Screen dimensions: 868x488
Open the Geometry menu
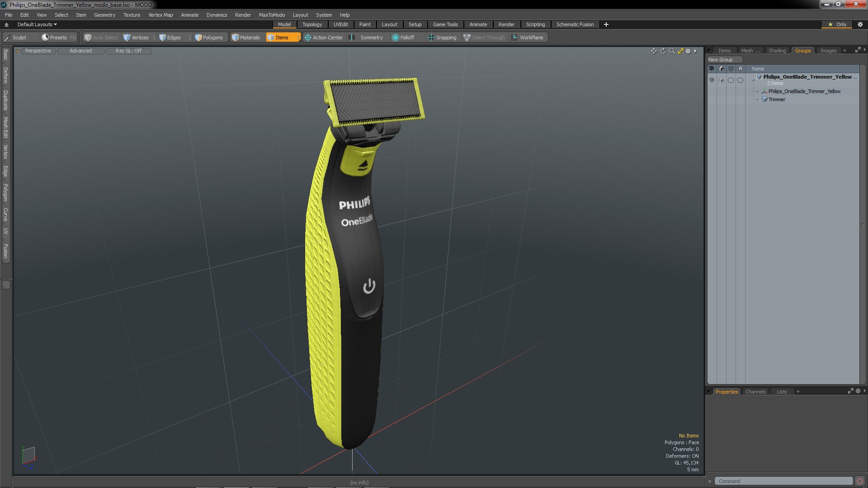click(x=104, y=15)
